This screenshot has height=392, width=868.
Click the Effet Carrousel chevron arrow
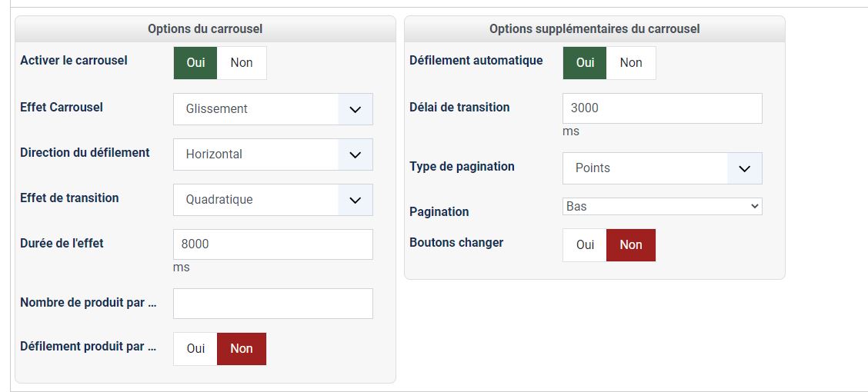[x=356, y=109]
